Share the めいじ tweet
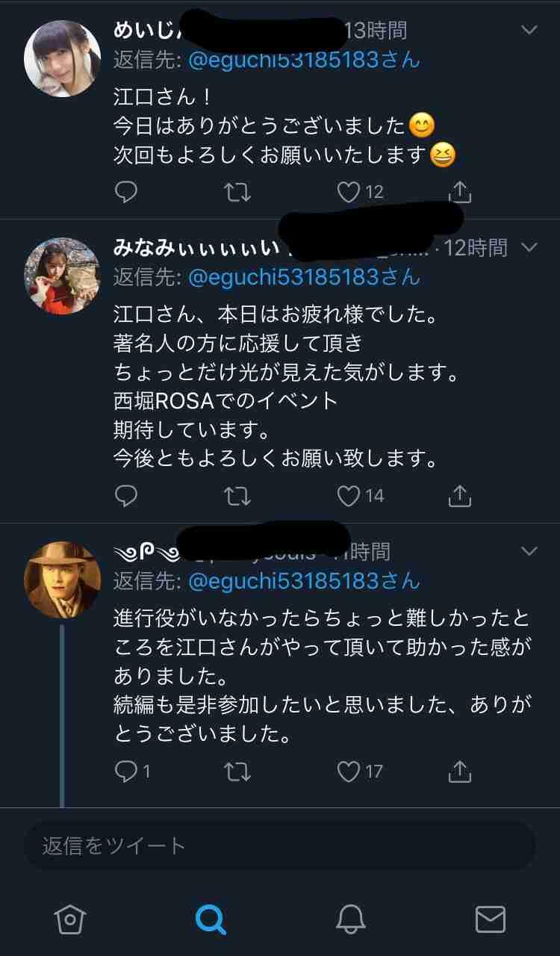 (x=461, y=192)
